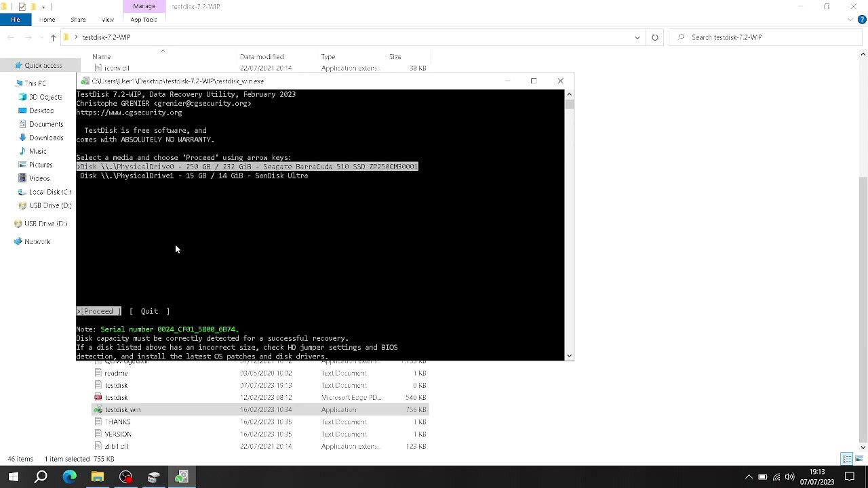This screenshot has height=488, width=868.
Task: Switch to details view layout icon
Action: (847, 460)
